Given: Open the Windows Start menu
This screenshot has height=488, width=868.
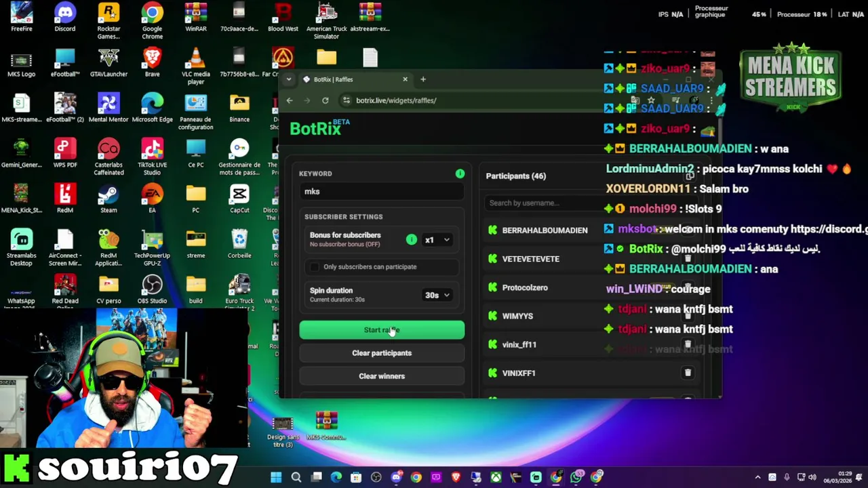Looking at the screenshot, I should 276,477.
